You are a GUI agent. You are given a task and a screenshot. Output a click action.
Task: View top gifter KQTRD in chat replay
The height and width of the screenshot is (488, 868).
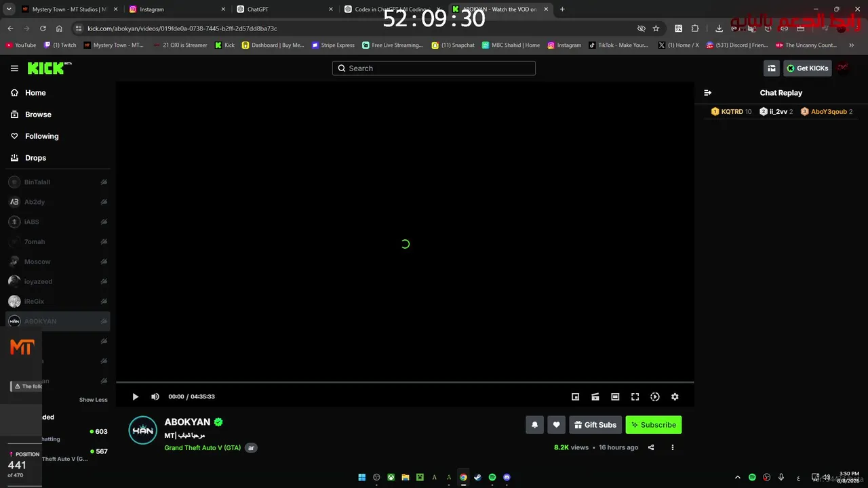tap(731, 112)
